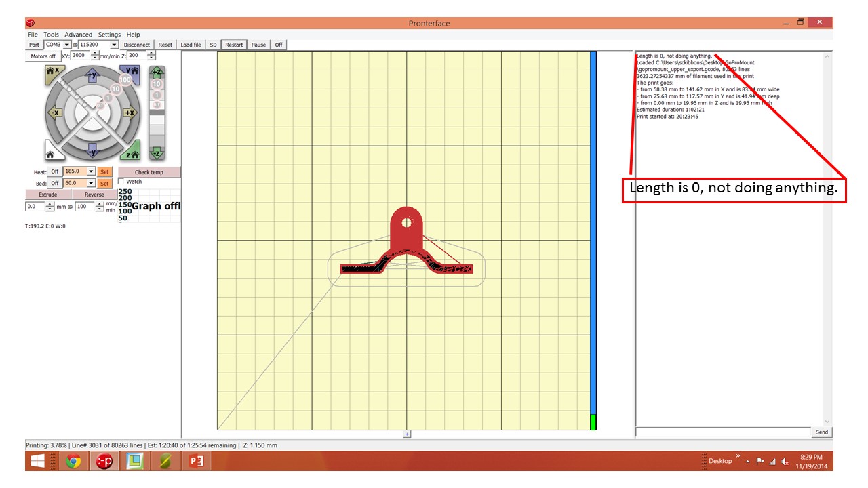This screenshot has width=868, height=488.
Task: Turn off the Bed heater
Action: 55,184
